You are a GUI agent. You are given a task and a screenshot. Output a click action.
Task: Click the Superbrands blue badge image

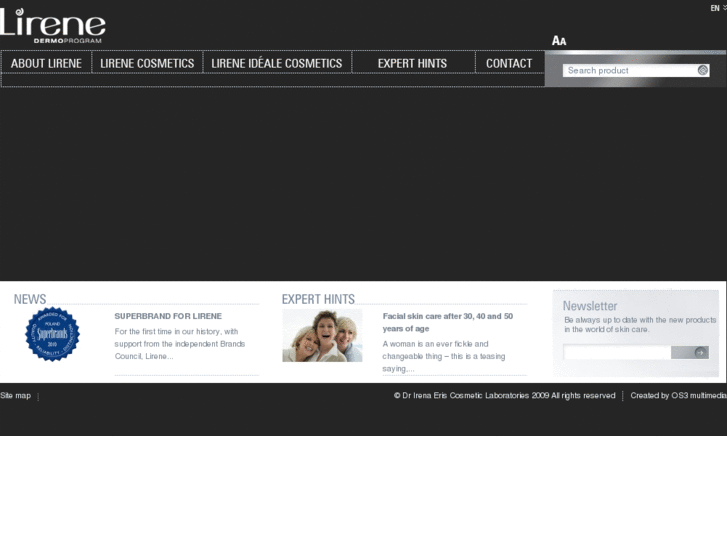pos(52,334)
